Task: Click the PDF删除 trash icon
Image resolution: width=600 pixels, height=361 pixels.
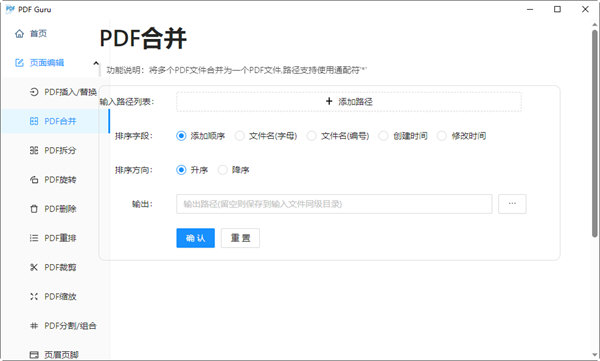Action: (34, 209)
